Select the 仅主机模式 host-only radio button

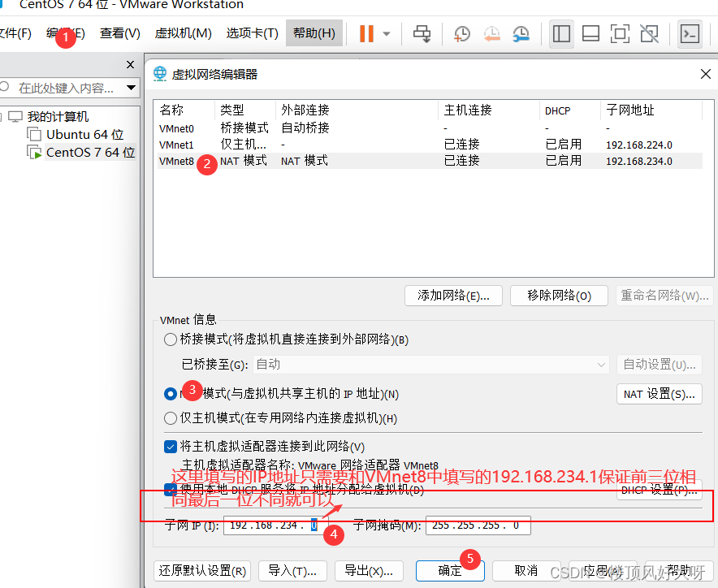pyautogui.click(x=170, y=417)
